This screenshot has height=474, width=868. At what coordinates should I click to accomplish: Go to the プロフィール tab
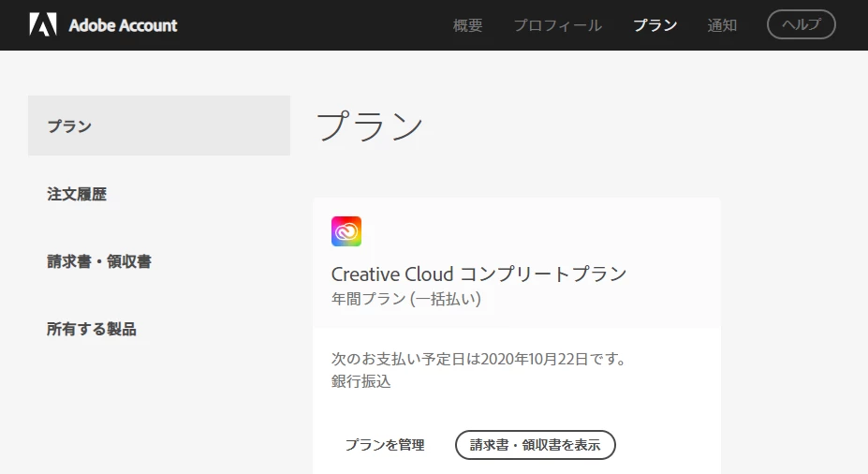[x=557, y=25]
